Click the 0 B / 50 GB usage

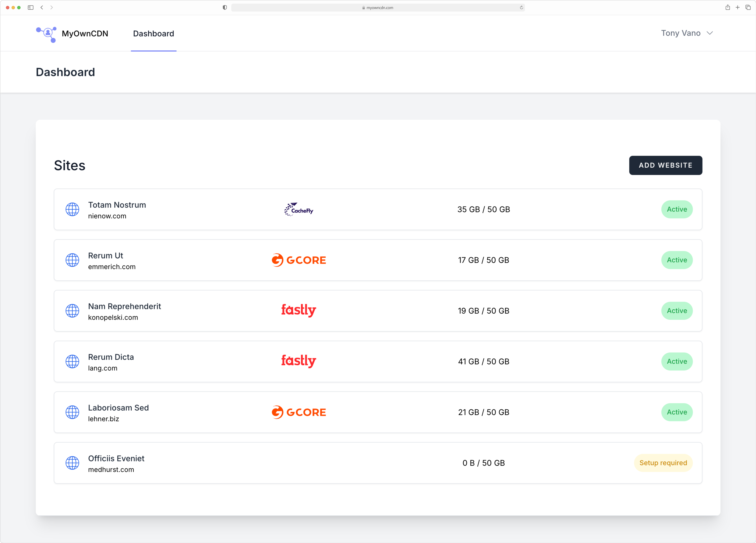[484, 463]
